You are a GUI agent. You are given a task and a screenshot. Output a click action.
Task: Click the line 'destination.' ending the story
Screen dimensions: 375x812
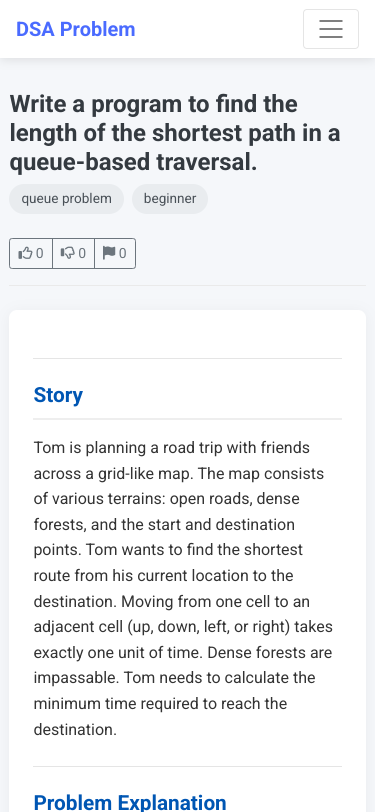[75, 730]
